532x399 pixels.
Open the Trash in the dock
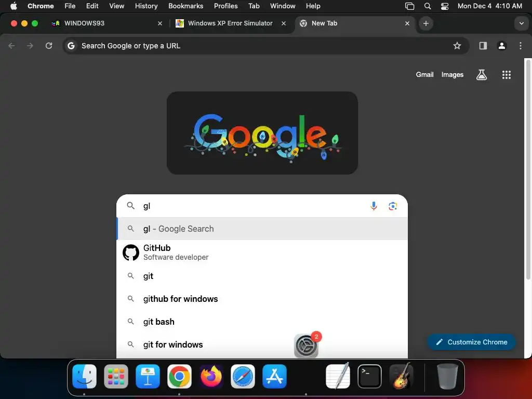447,376
